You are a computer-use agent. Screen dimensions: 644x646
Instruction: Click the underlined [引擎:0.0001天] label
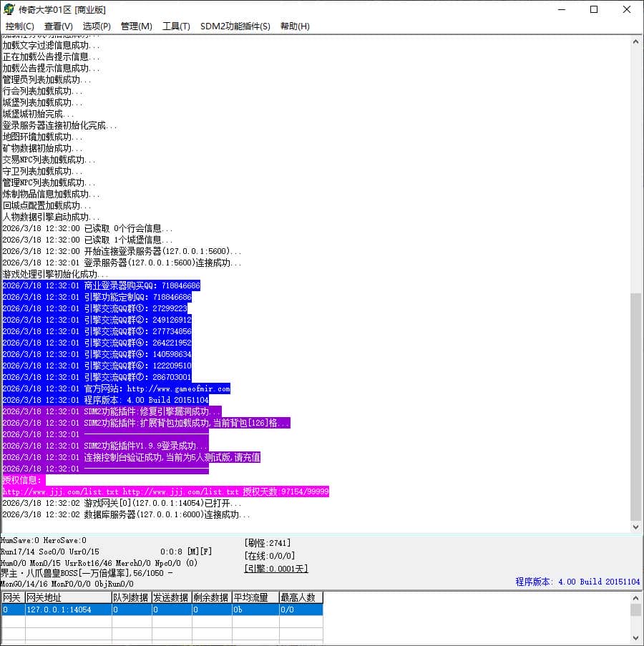click(276, 569)
